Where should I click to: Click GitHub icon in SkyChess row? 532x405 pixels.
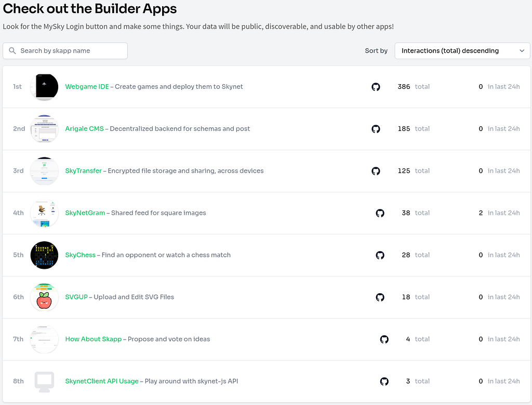click(x=380, y=255)
